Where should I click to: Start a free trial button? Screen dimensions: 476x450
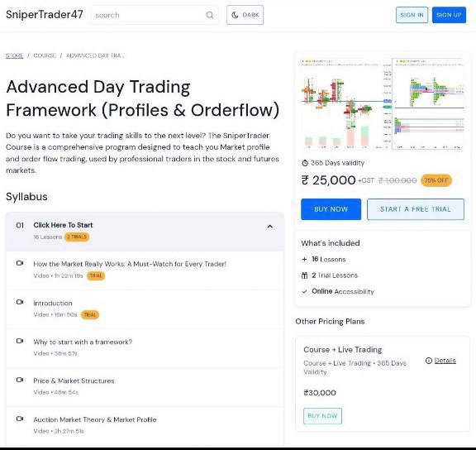(x=416, y=209)
